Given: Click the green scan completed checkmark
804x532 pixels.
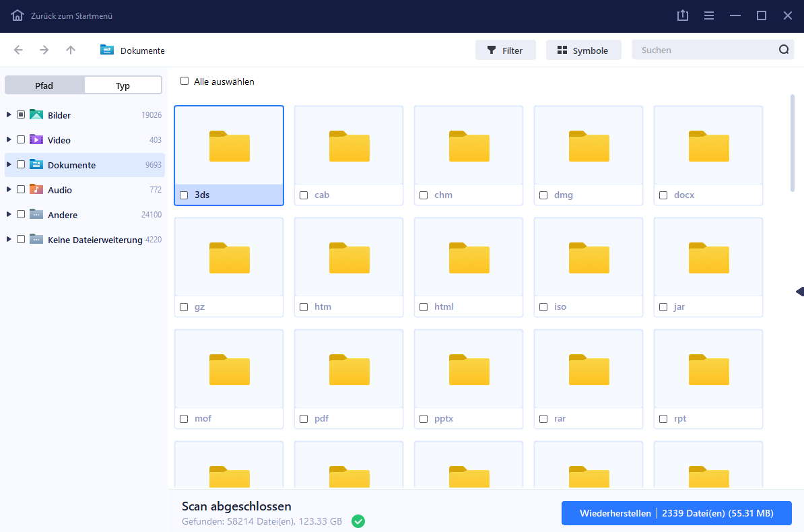Looking at the screenshot, I should [x=358, y=521].
